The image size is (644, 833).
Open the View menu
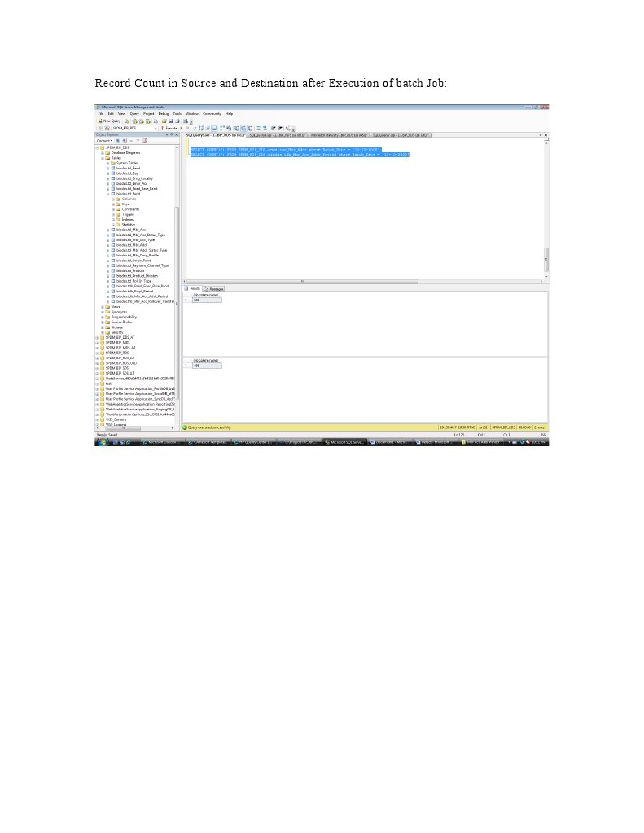pos(121,114)
